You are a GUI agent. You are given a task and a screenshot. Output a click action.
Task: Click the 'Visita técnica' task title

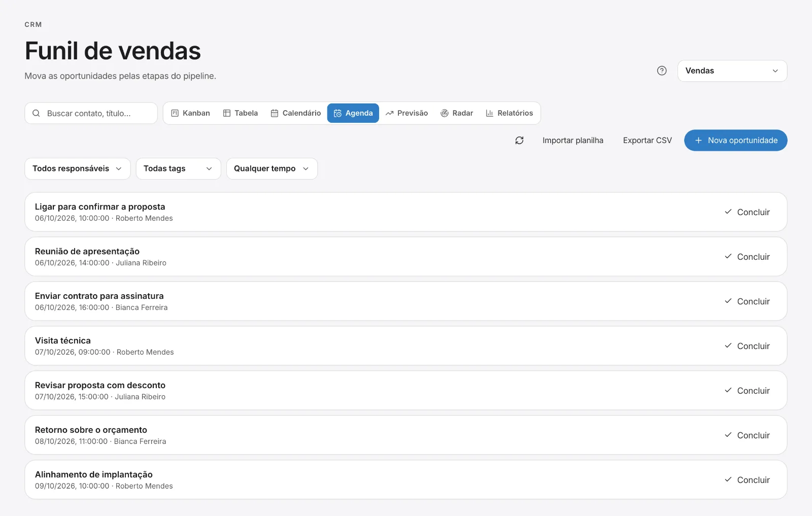[63, 340]
